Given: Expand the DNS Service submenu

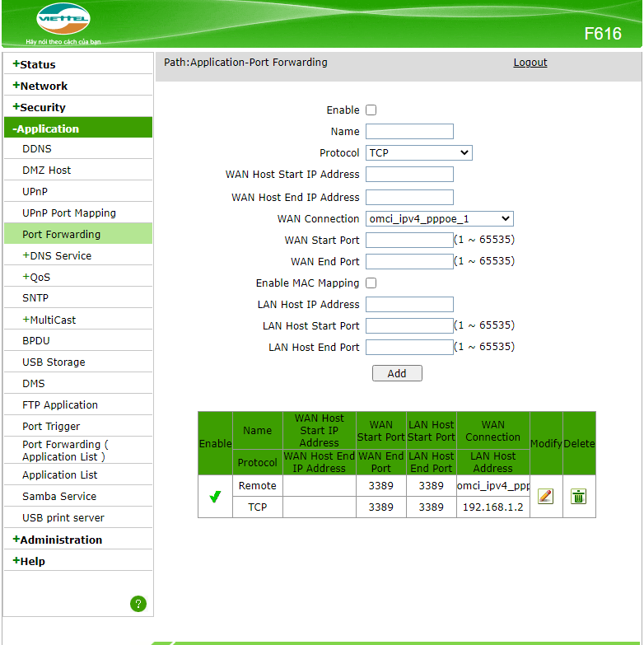Looking at the screenshot, I should tap(57, 255).
